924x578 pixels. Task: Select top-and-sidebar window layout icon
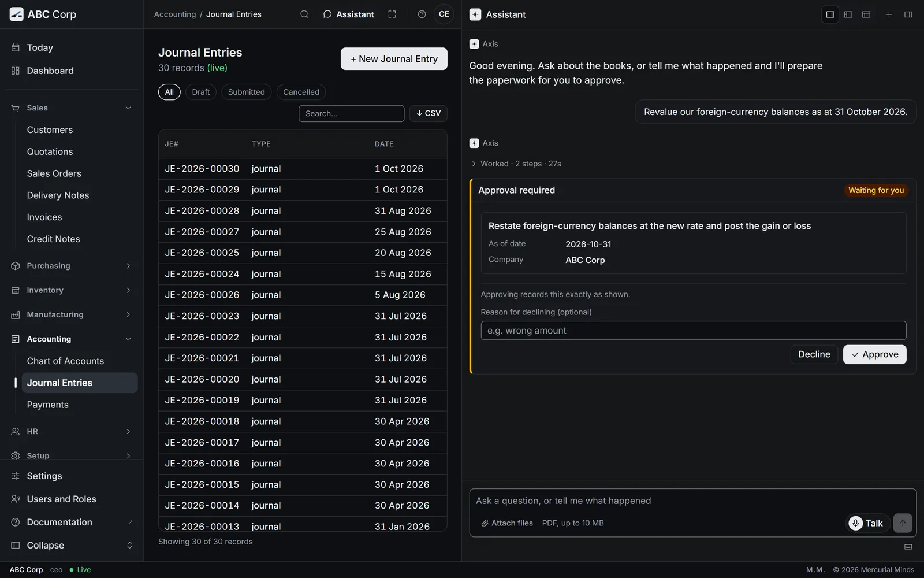click(866, 14)
